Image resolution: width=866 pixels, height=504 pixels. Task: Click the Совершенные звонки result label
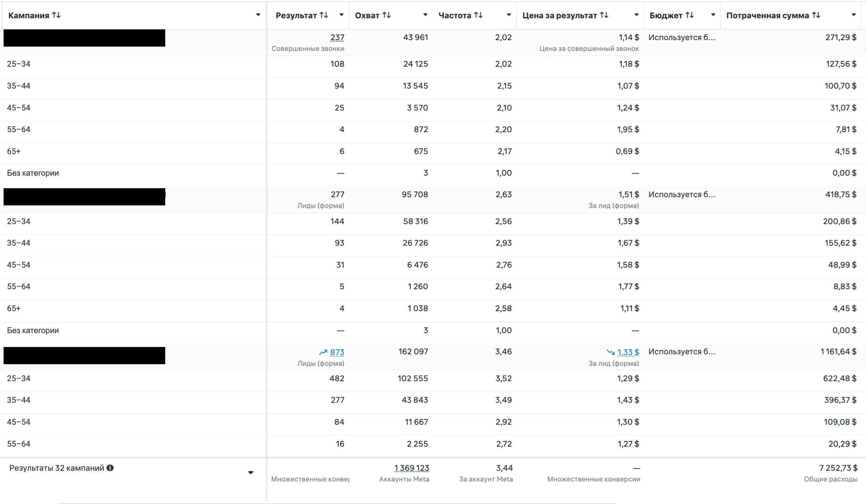click(308, 48)
